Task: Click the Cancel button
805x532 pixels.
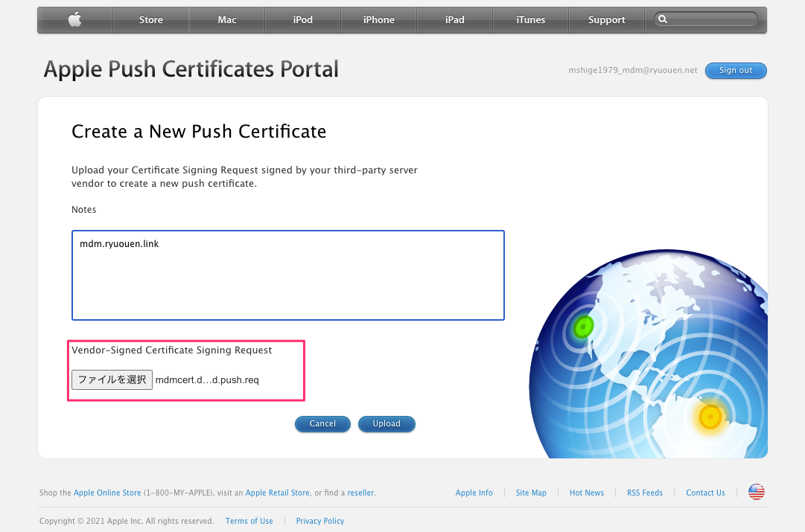Action: click(x=322, y=424)
